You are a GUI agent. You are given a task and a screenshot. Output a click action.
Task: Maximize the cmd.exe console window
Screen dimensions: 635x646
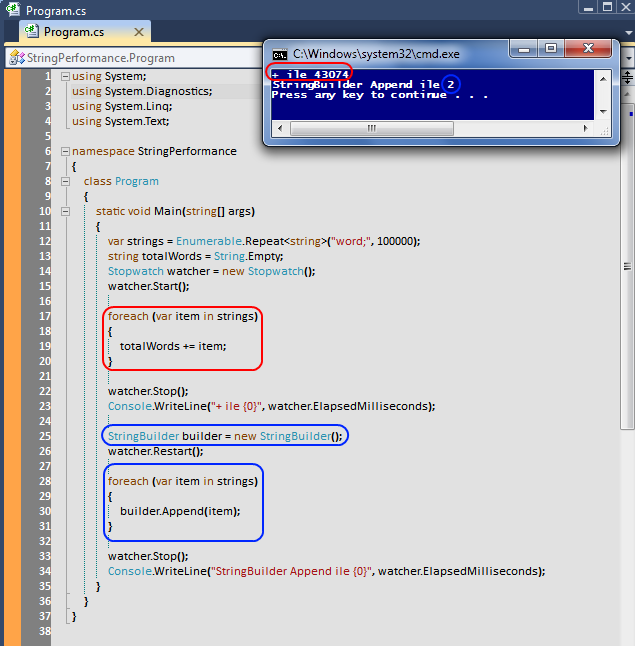551,49
